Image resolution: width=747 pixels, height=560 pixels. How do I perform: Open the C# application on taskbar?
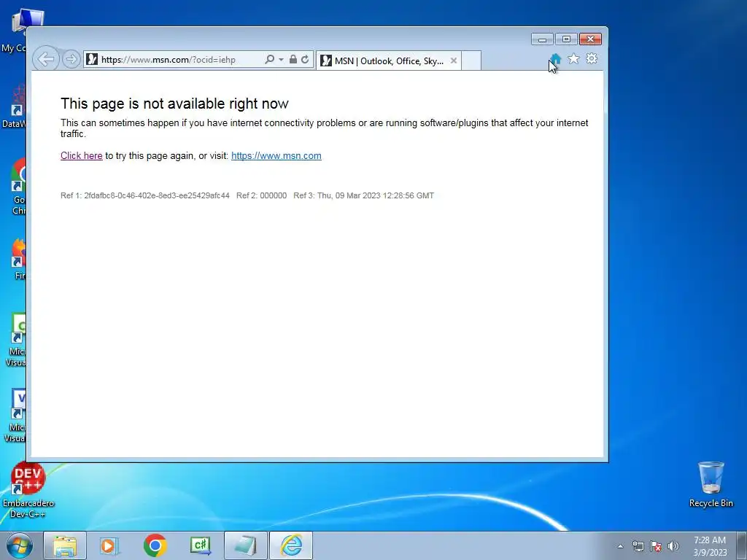(200, 545)
